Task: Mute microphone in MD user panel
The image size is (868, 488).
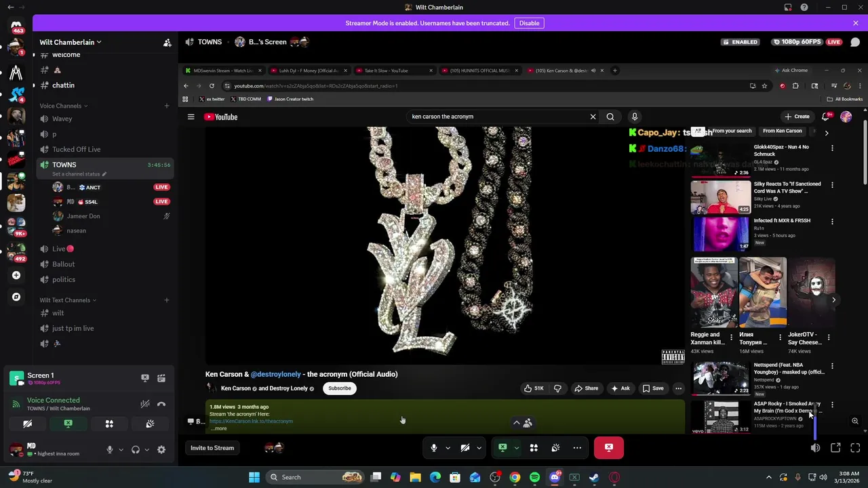Action: tap(109, 449)
